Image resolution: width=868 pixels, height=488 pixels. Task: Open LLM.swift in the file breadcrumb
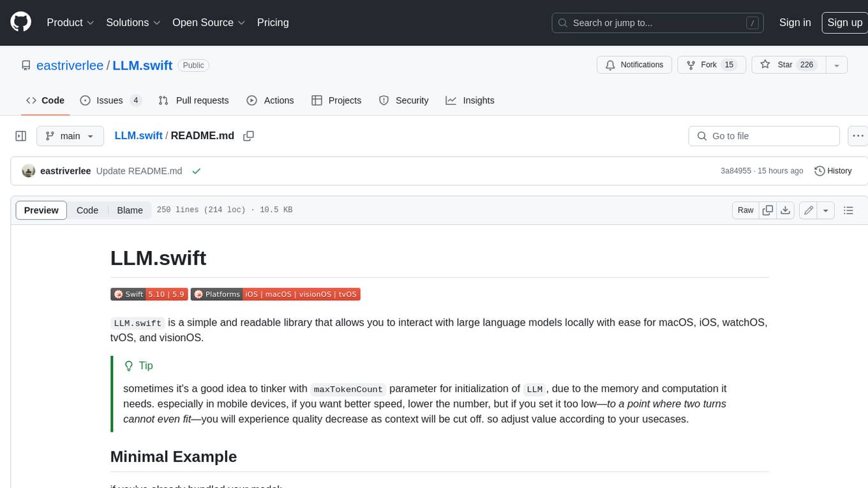[138, 136]
